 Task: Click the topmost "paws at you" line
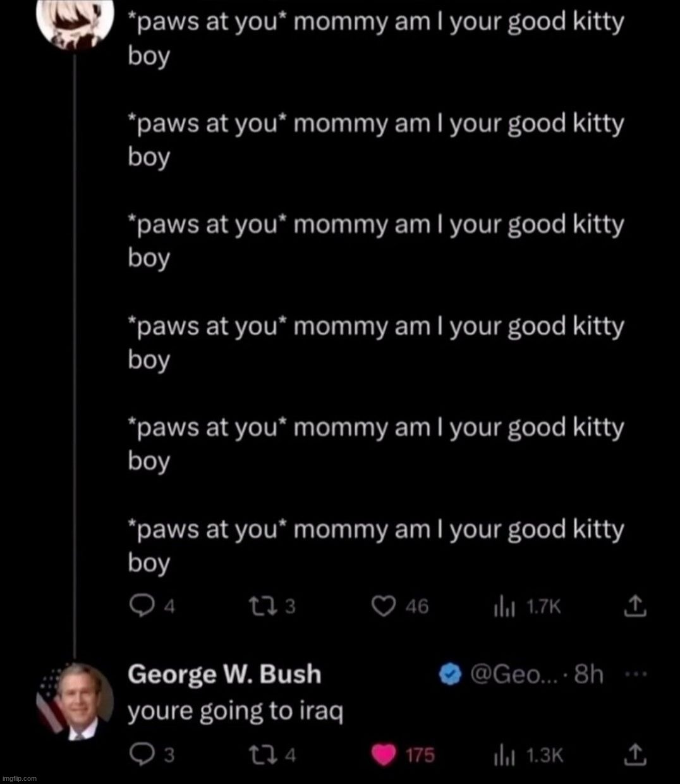pyautogui.click(x=375, y=24)
